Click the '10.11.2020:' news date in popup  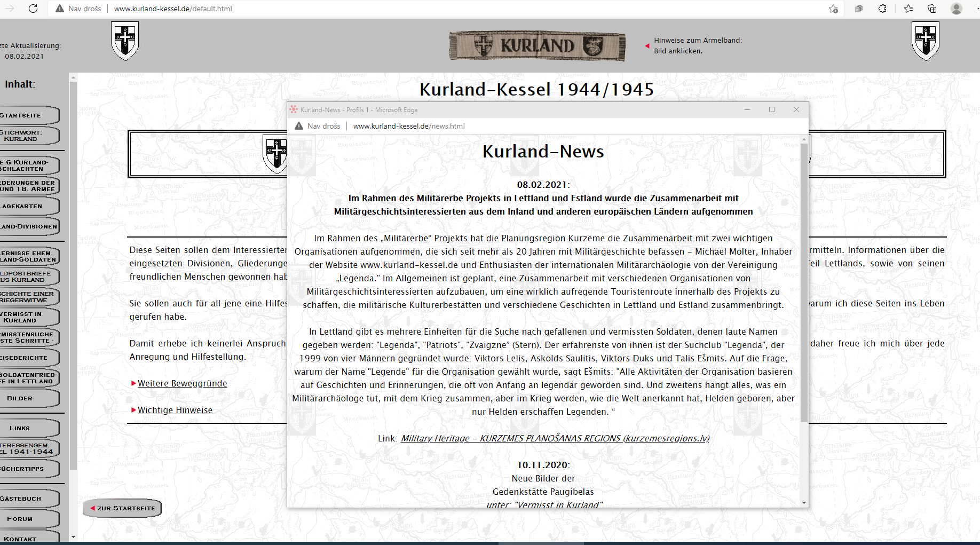click(x=543, y=465)
